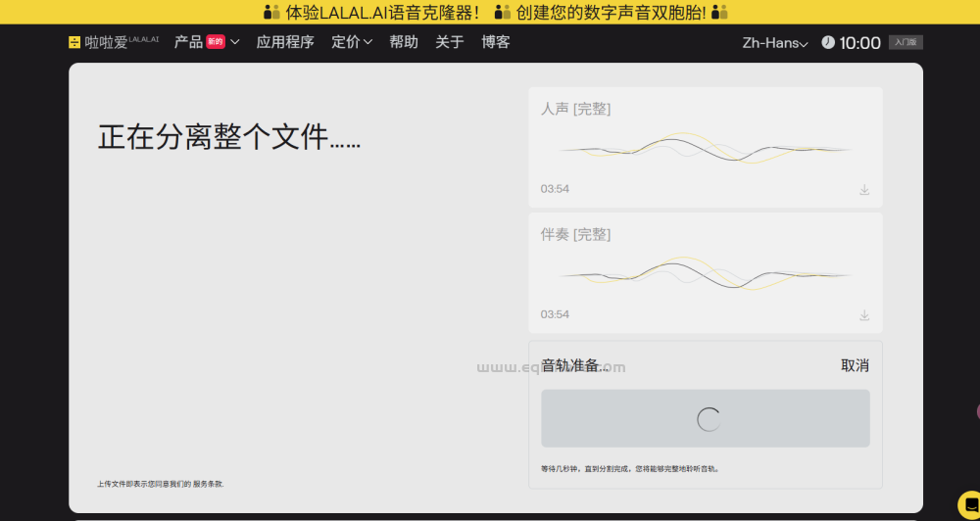Click the yellow voice cloner banner
The height and width of the screenshot is (521, 980).
490,12
